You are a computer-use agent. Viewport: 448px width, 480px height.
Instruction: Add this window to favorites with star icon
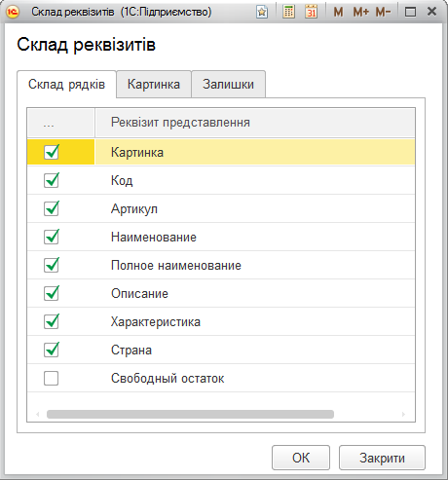262,12
